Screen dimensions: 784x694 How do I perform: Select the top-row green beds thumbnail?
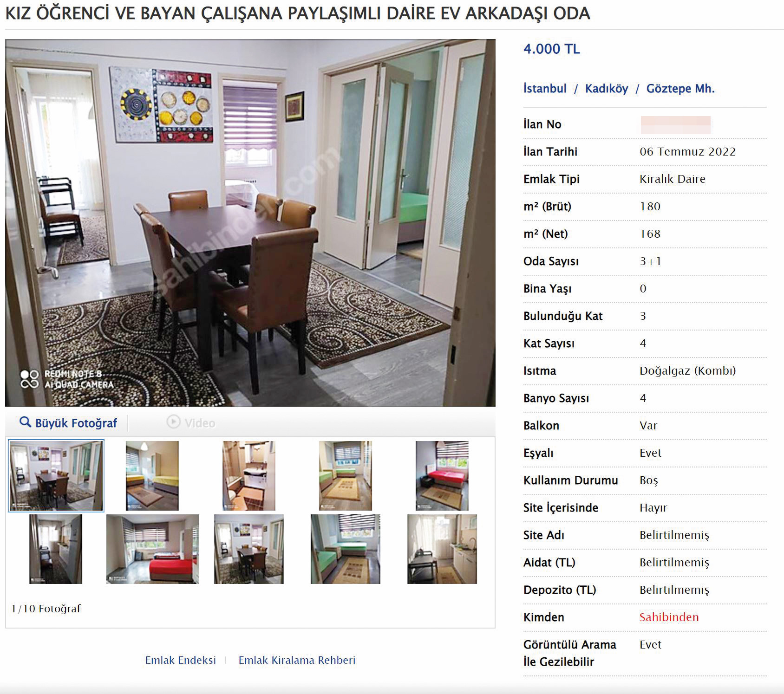346,476
